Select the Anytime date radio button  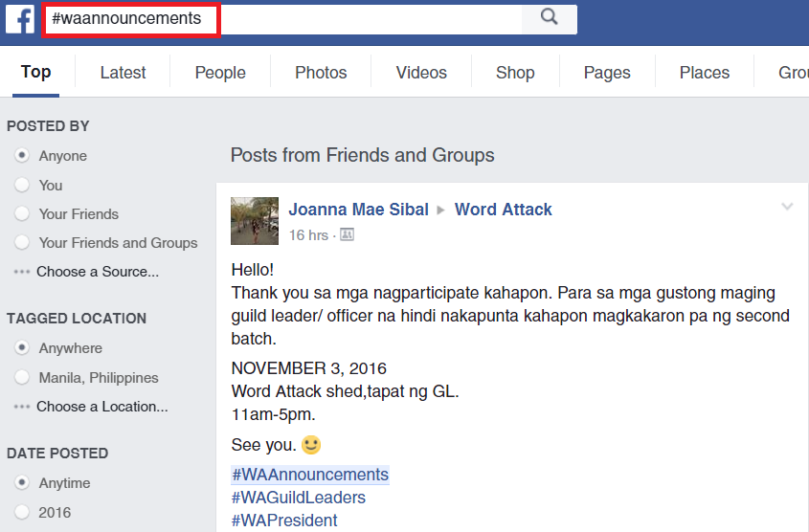pos(22,482)
